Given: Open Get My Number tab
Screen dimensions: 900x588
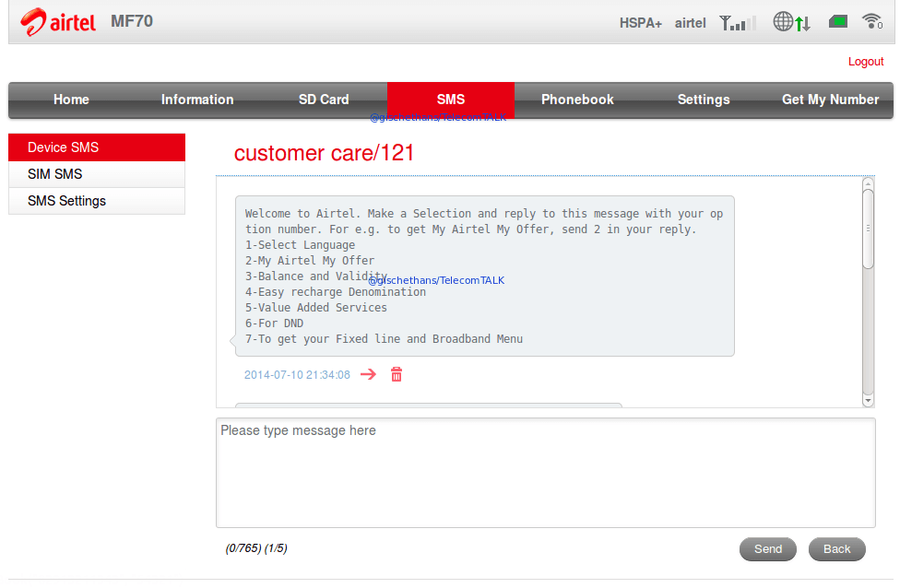Looking at the screenshot, I should click(830, 100).
